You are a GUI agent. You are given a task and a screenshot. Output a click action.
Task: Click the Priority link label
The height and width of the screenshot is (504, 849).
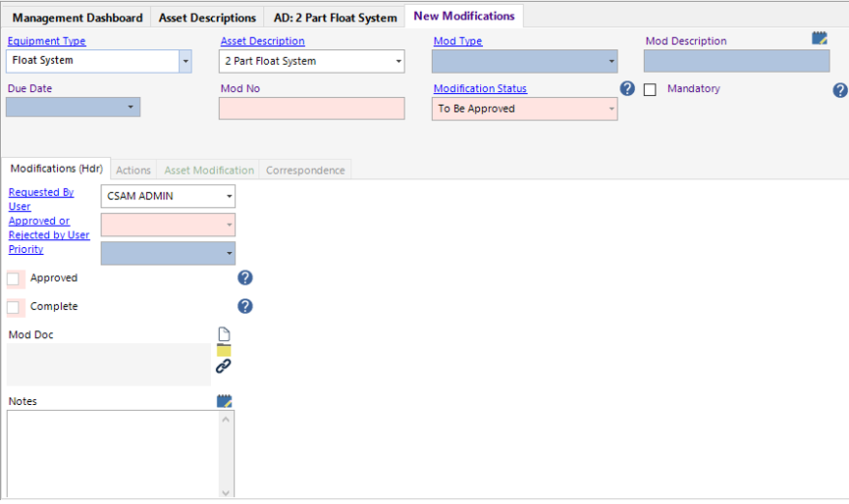point(27,249)
